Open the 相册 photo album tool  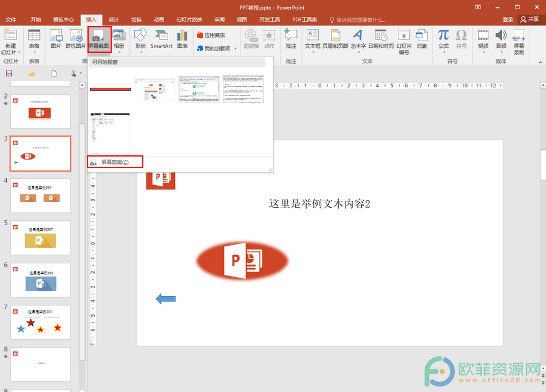pos(119,41)
